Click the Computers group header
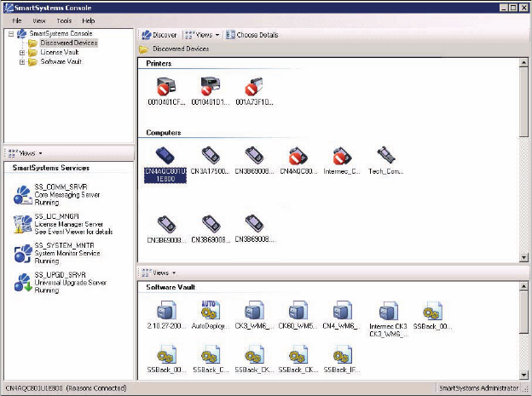 163,133
